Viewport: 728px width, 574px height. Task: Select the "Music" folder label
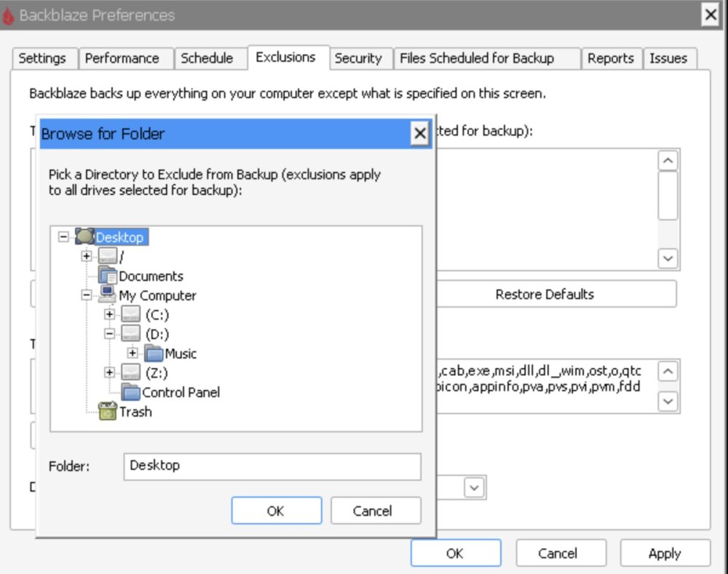pos(181,354)
